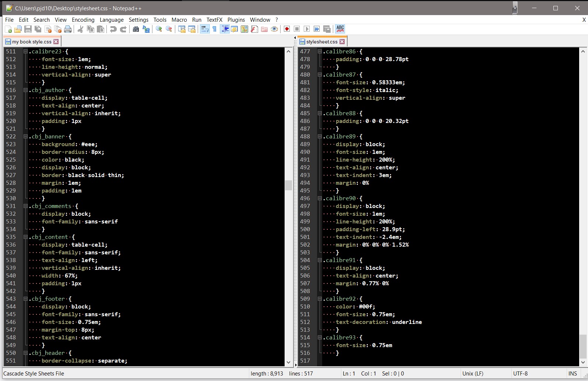
Task: Click the Save file icon
Action: point(28,29)
